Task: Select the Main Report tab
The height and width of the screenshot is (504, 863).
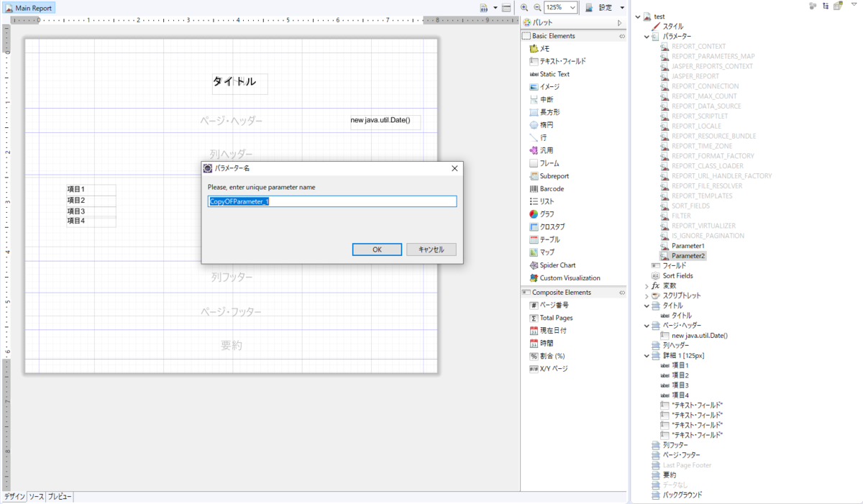Action: 28,7
